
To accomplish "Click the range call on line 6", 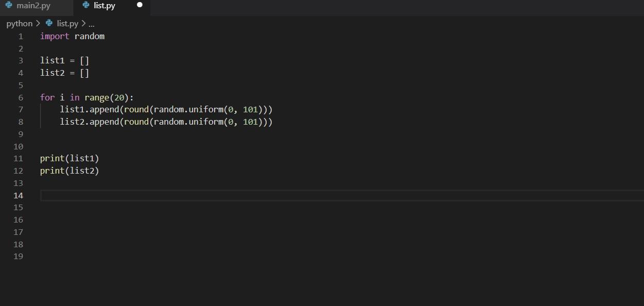I will [97, 97].
